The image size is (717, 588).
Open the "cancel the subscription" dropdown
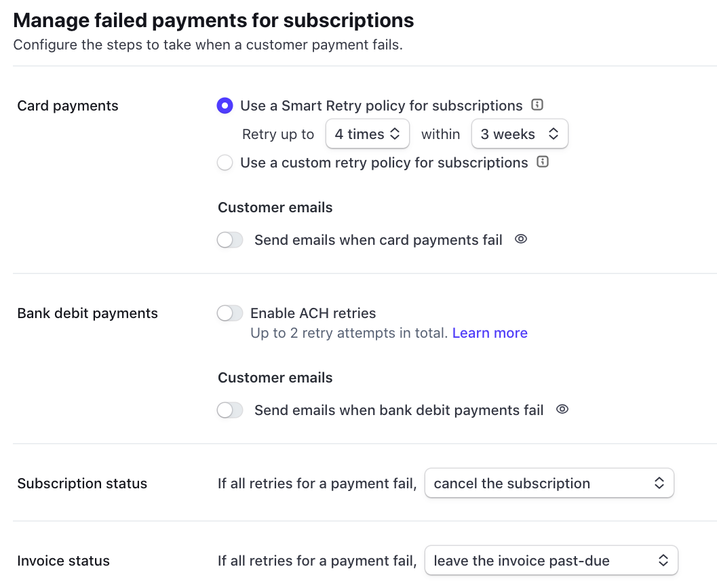(549, 483)
